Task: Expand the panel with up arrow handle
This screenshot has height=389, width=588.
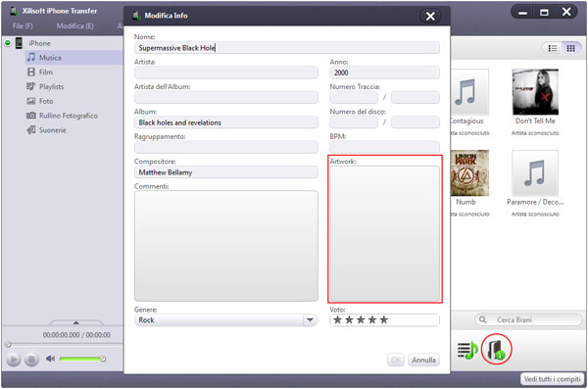Action: tap(75, 322)
